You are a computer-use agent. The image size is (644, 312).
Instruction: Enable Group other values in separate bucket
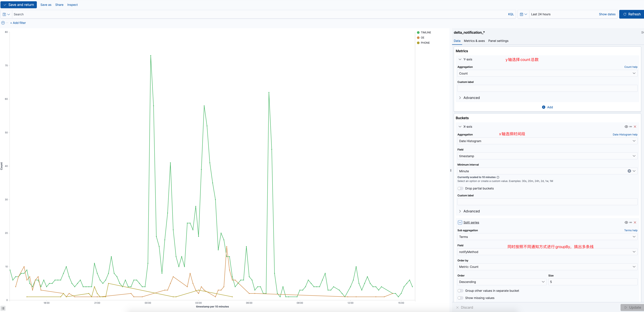point(460,291)
